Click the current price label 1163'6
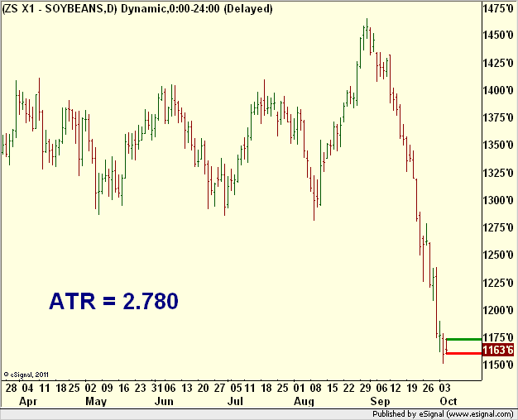The height and width of the screenshot is (420, 518). pyautogui.click(x=499, y=350)
